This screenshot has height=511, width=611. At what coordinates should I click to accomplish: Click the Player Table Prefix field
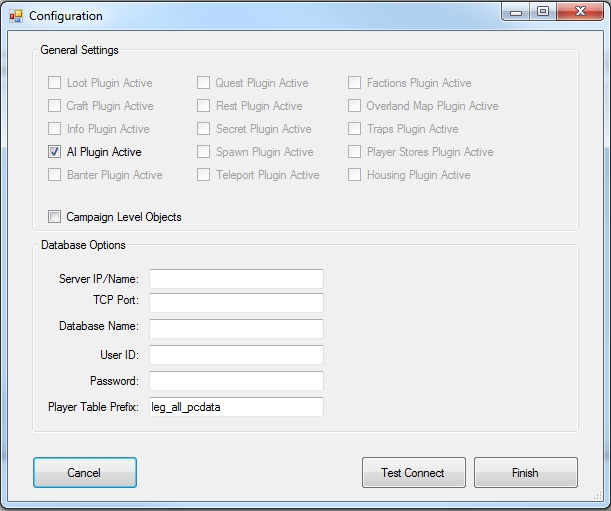[236, 406]
